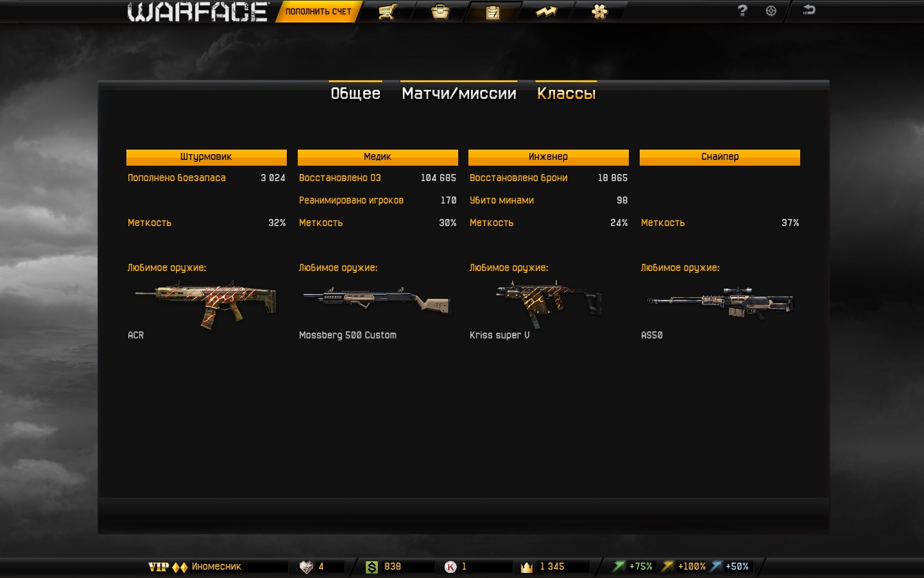Click the Kriss super V weapon image
The image size is (924, 578).
[x=549, y=304]
